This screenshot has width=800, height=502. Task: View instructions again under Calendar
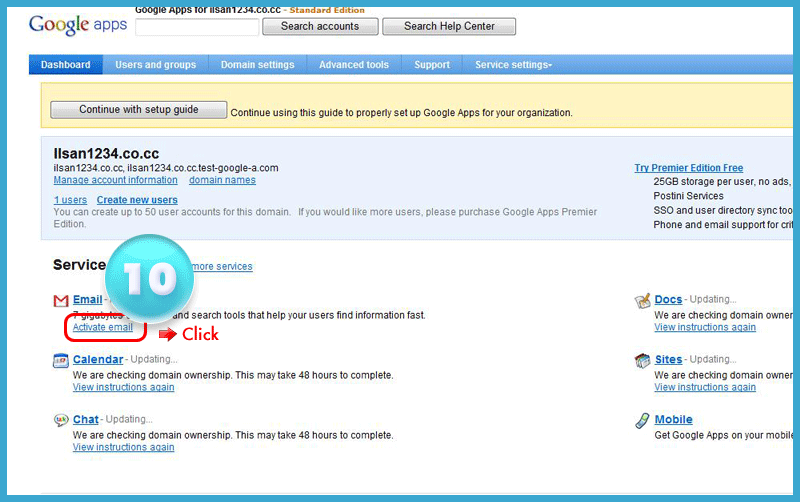coord(123,387)
